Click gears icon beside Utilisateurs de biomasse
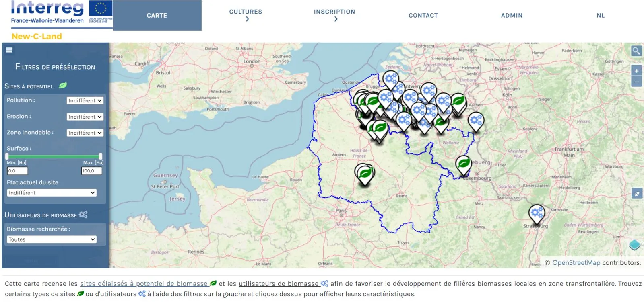 83,215
